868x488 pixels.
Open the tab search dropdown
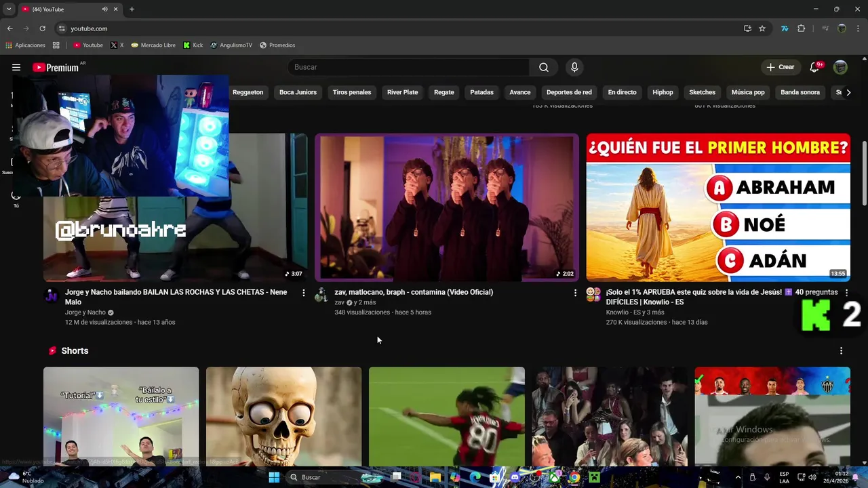click(x=9, y=9)
